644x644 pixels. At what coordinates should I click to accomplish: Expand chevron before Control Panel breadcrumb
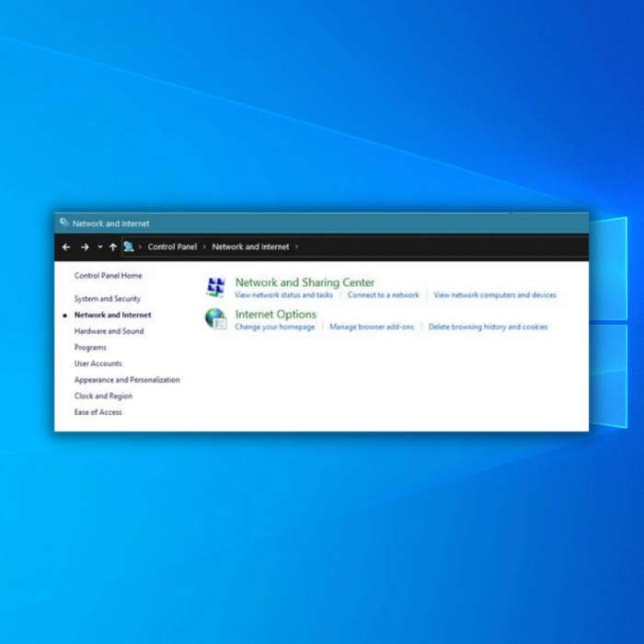point(140,247)
